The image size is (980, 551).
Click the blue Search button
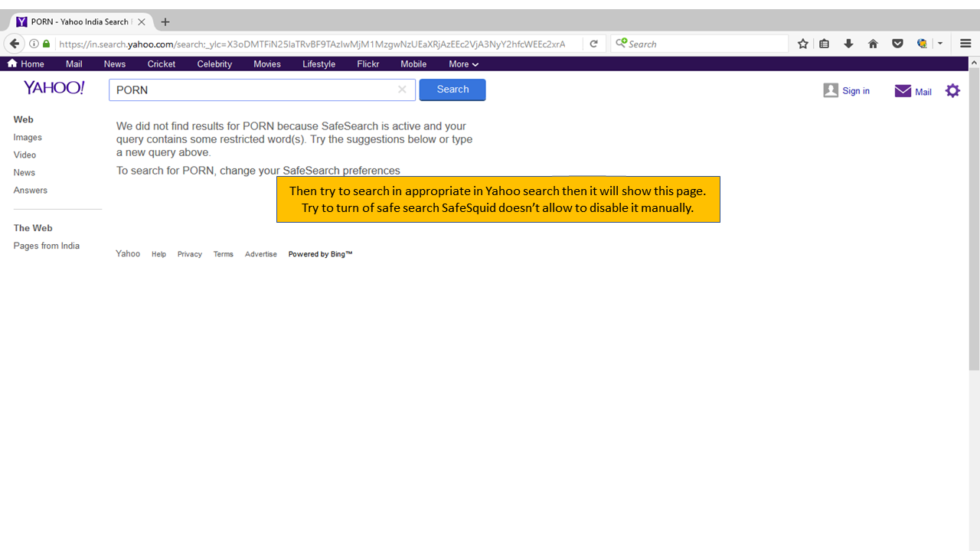click(452, 90)
